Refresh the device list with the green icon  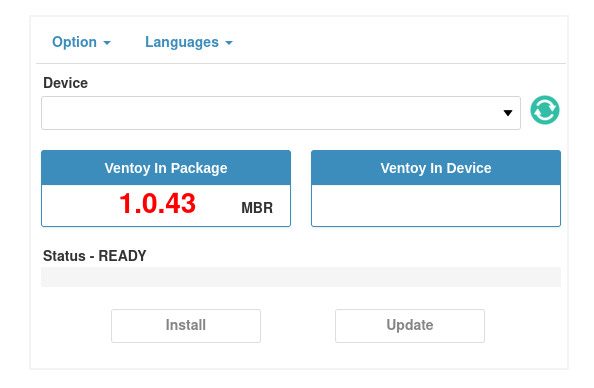pyautogui.click(x=544, y=110)
